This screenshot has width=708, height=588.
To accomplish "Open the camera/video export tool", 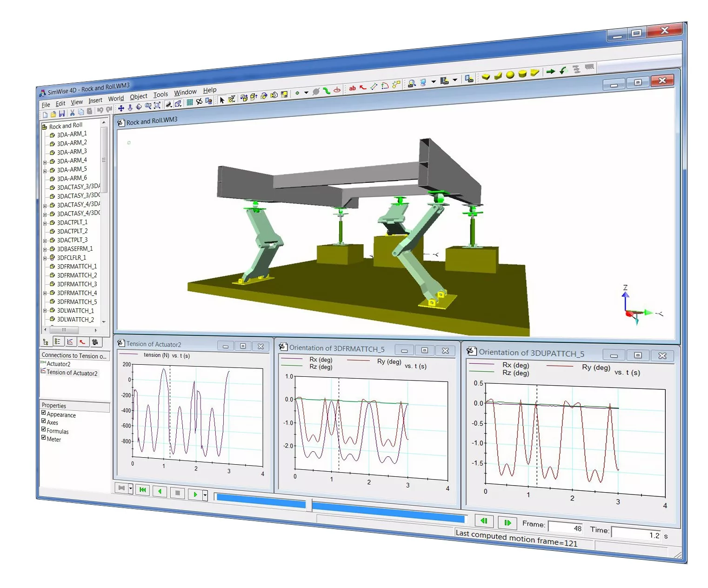I will pos(445,81).
